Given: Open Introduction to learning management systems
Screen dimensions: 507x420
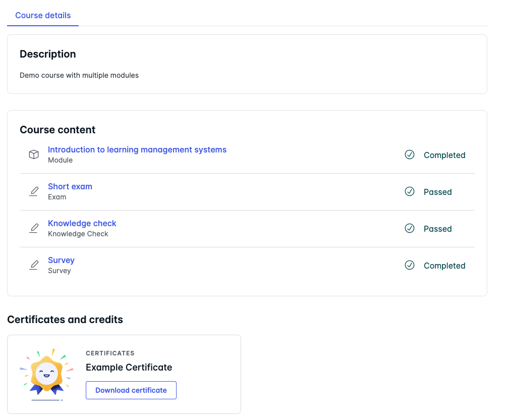Looking at the screenshot, I should tap(137, 149).
